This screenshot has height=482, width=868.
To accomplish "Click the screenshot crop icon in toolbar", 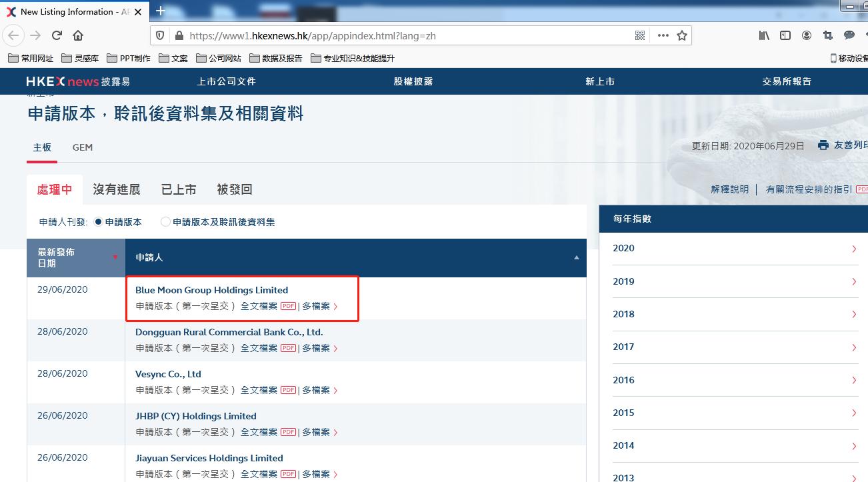I will pos(828,35).
